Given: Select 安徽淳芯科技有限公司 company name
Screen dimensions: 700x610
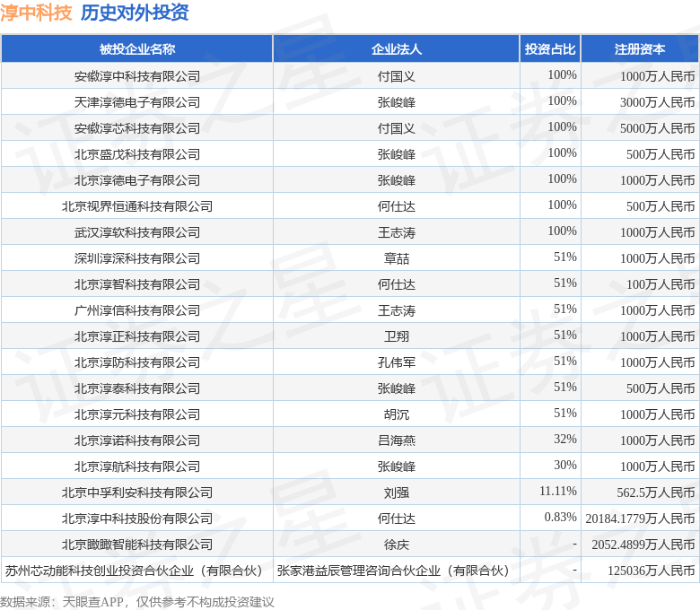Looking at the screenshot, I should tap(137, 128).
